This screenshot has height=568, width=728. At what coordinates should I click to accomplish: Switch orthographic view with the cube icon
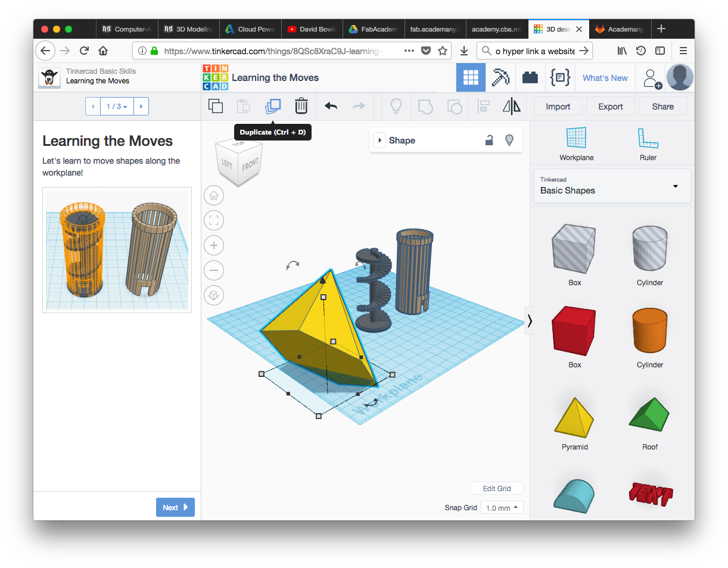214,295
